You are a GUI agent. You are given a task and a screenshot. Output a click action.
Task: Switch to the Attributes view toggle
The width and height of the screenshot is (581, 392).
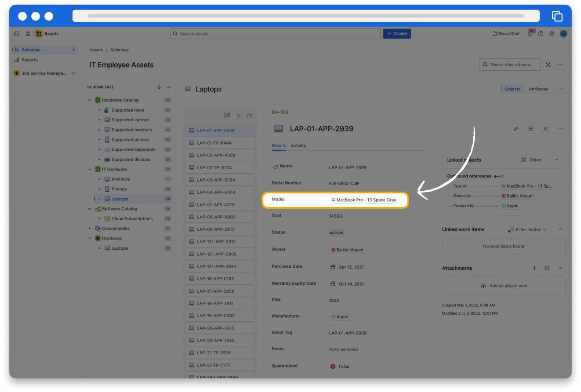pos(538,89)
